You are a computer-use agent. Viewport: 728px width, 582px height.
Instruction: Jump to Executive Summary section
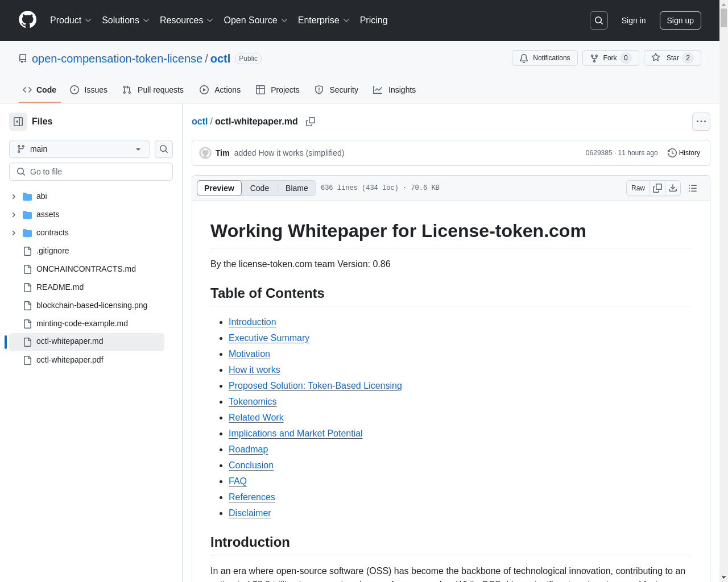click(269, 338)
